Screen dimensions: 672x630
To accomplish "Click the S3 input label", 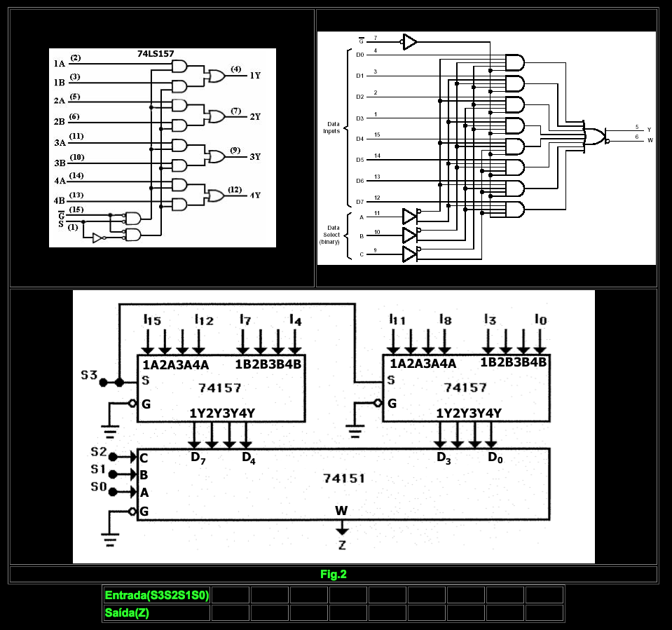I will 89,375.
